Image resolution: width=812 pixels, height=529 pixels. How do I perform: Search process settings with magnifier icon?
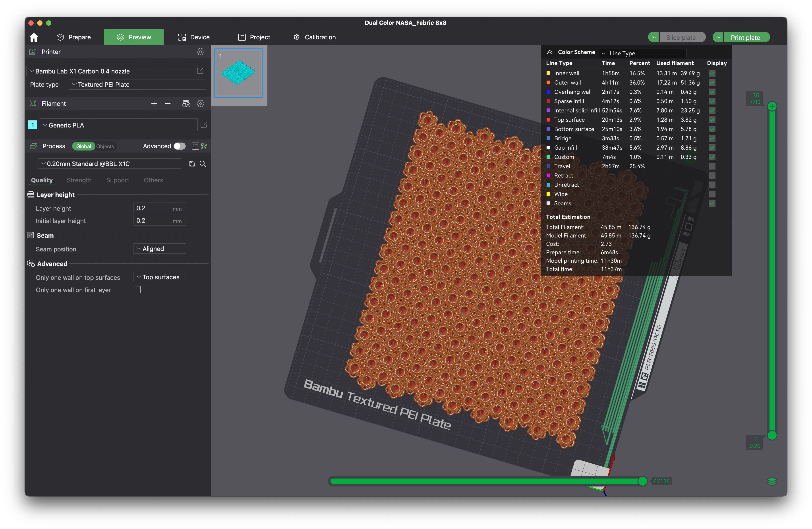point(203,164)
